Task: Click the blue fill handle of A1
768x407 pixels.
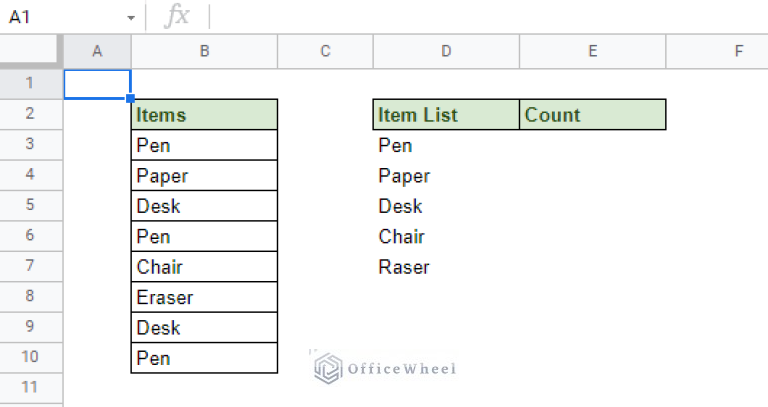Action: [x=130, y=98]
